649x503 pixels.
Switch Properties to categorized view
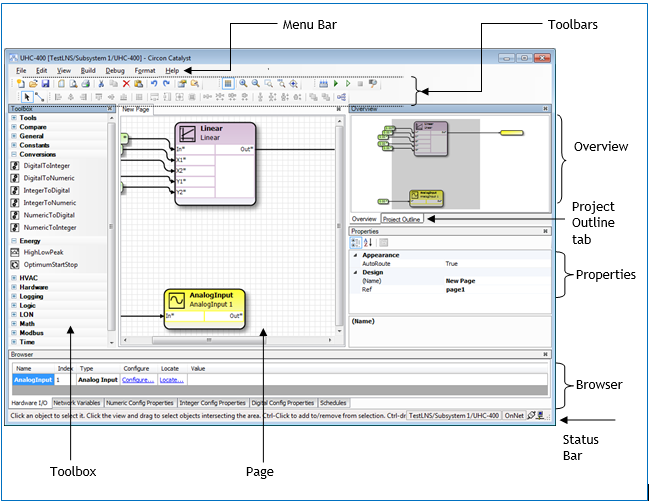tap(356, 243)
